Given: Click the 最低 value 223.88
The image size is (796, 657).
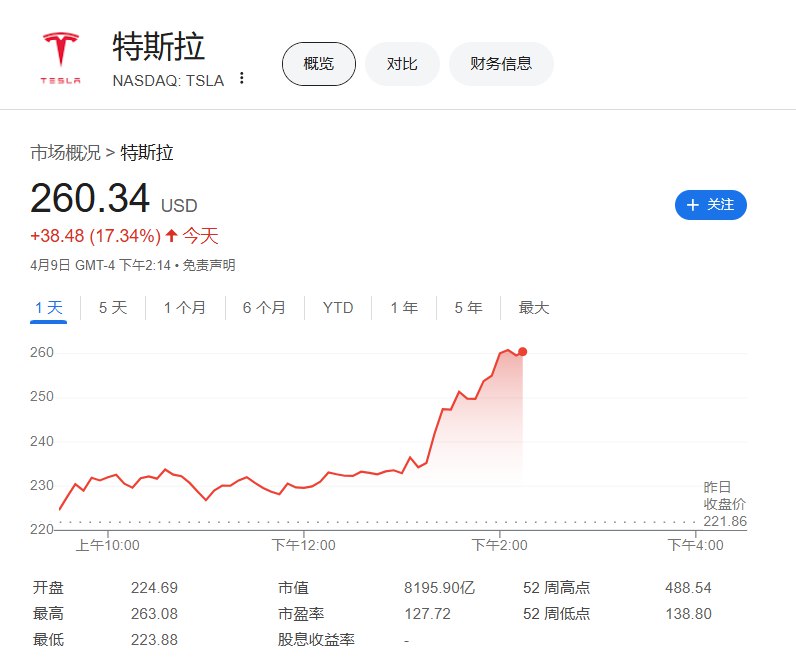Looking at the screenshot, I should click(x=154, y=640).
